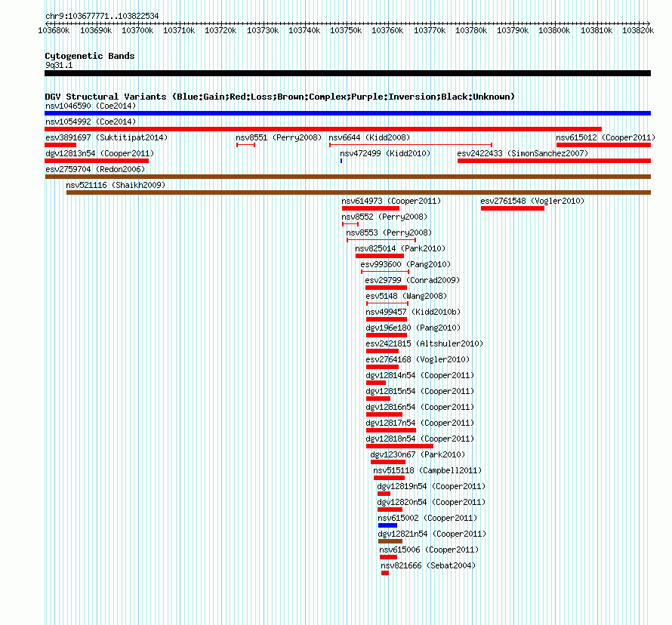Select the dgv12815n54 (Cooper2011) label

point(420,391)
